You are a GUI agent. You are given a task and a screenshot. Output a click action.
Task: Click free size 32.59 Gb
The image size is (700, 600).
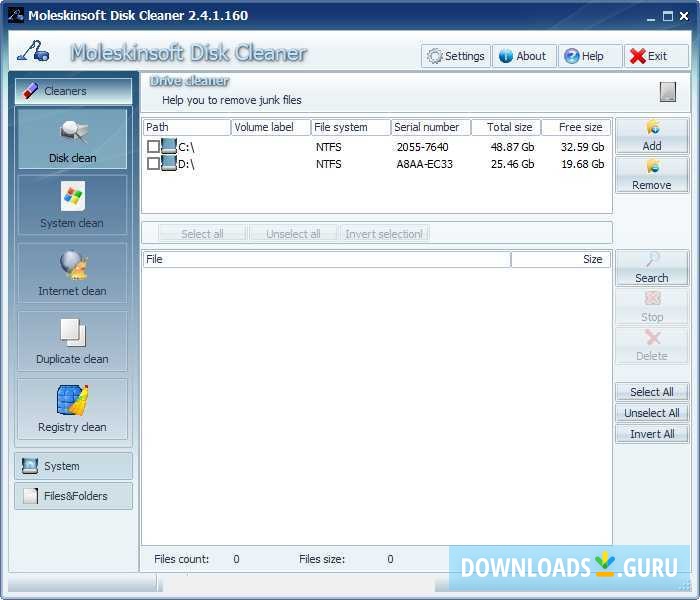pos(583,147)
